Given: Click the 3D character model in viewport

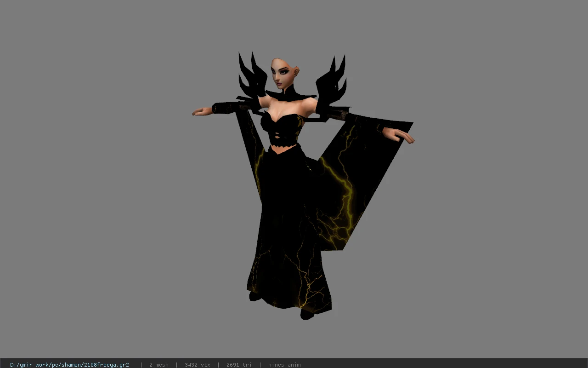Looking at the screenshot, I should (303, 186).
